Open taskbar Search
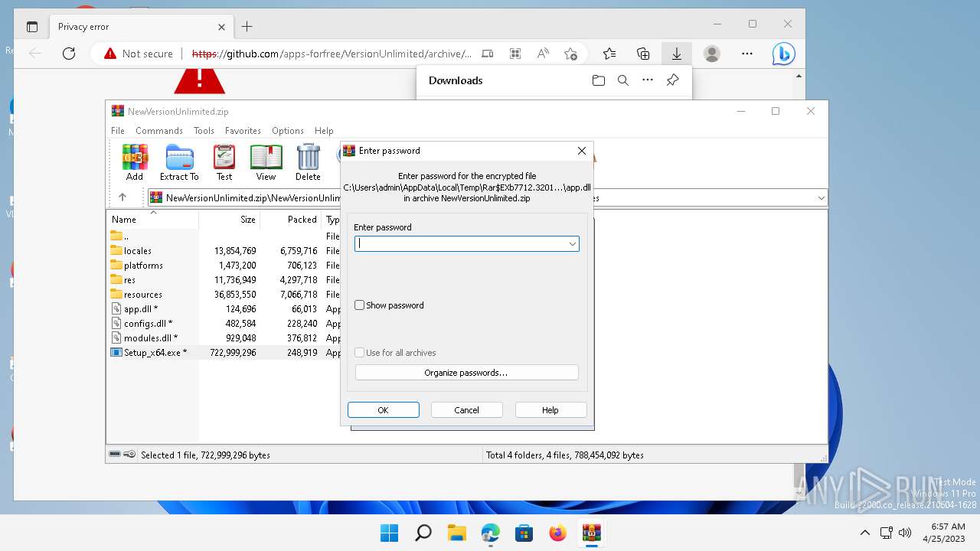This screenshot has width=980, height=551. pos(423,533)
